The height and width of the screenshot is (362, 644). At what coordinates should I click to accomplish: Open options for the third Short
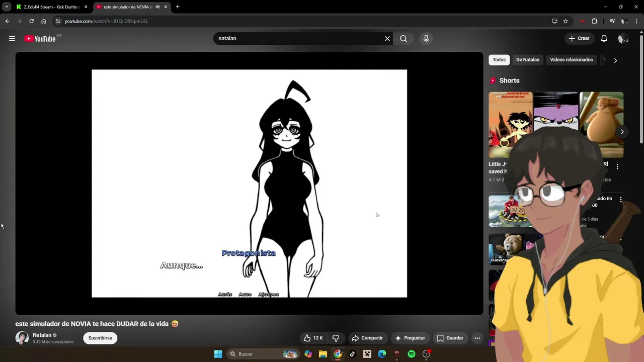pyautogui.click(x=617, y=166)
